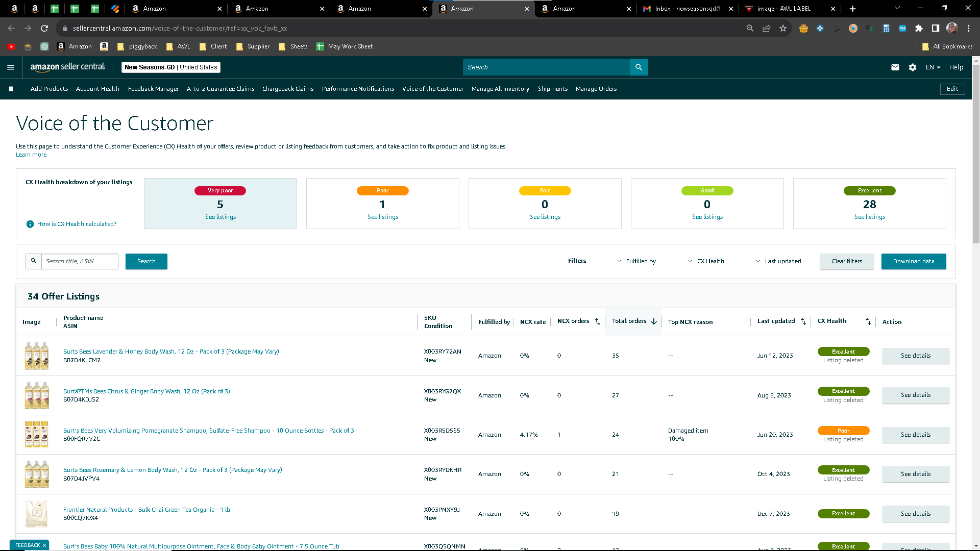The image size is (980, 551).
Task: Go back with browser back arrow
Action: 11,29
